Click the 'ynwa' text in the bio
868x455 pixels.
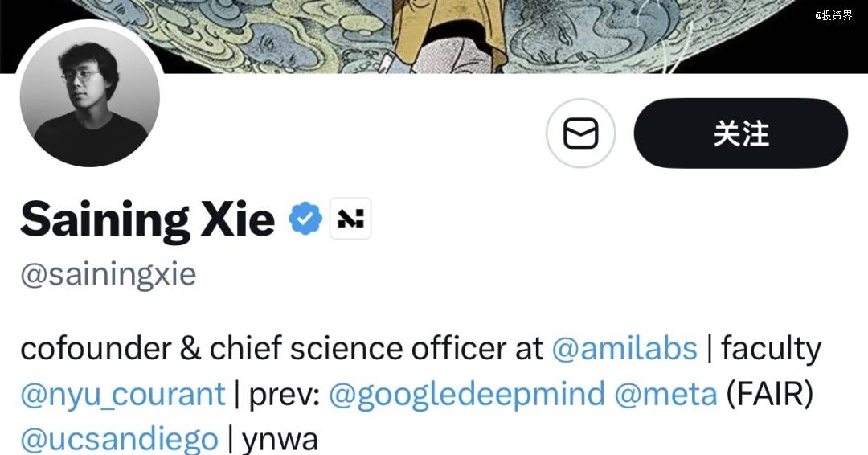point(280,440)
